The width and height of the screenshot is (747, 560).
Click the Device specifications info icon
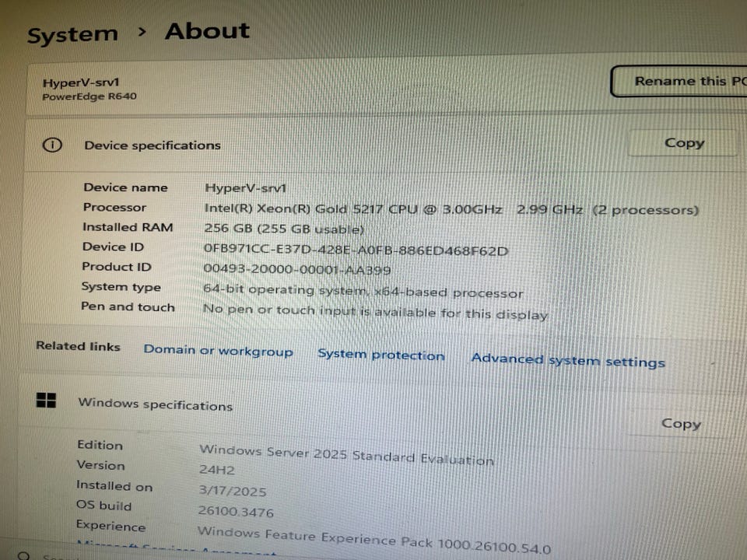point(52,145)
